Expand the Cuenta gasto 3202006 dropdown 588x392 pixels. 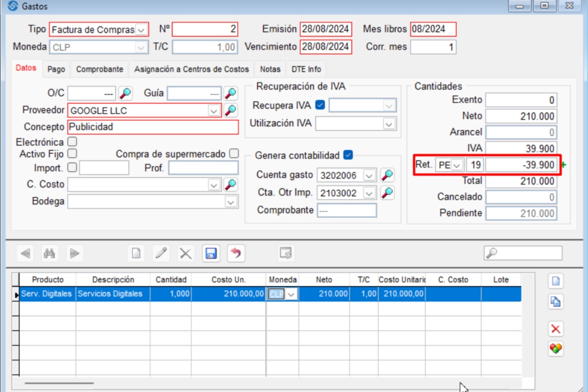[x=370, y=175]
